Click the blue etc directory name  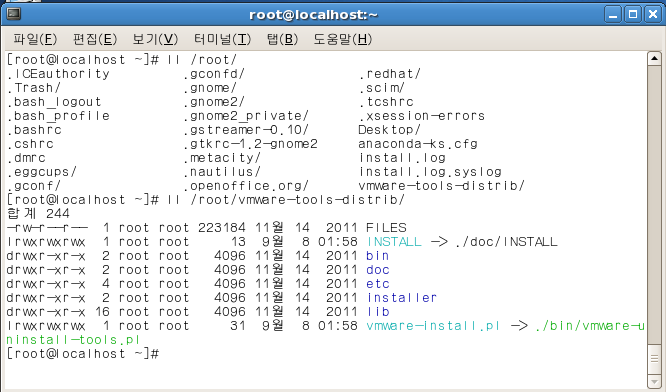[378, 284]
